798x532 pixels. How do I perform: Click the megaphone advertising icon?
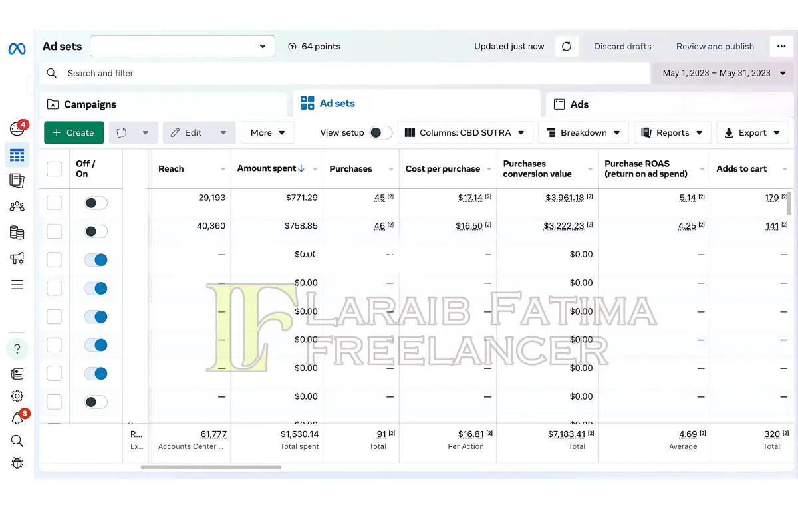click(17, 259)
